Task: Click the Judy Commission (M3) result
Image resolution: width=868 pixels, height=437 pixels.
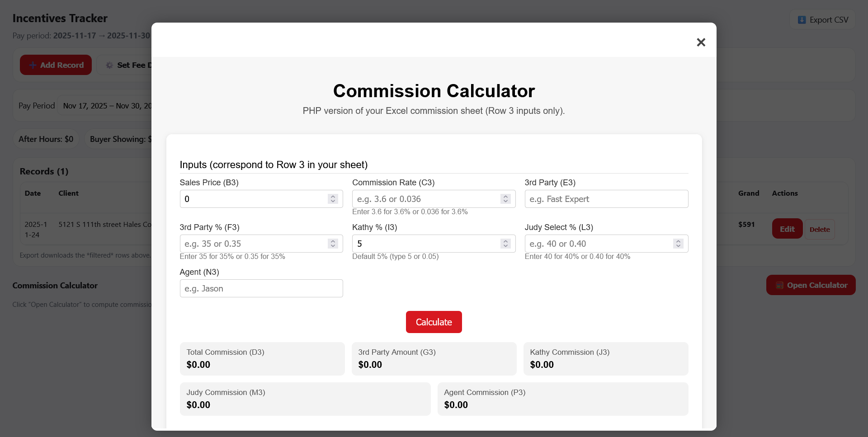Action: [x=305, y=399]
